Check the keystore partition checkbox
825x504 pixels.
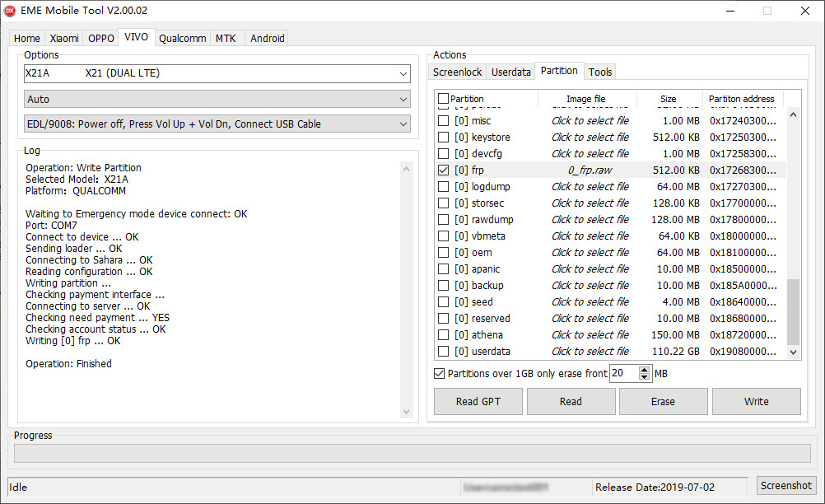click(x=444, y=138)
